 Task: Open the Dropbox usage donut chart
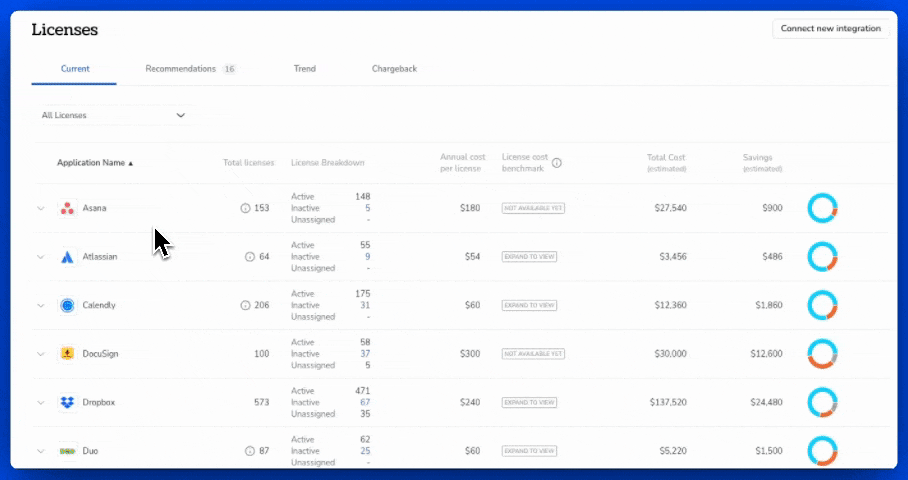point(822,402)
